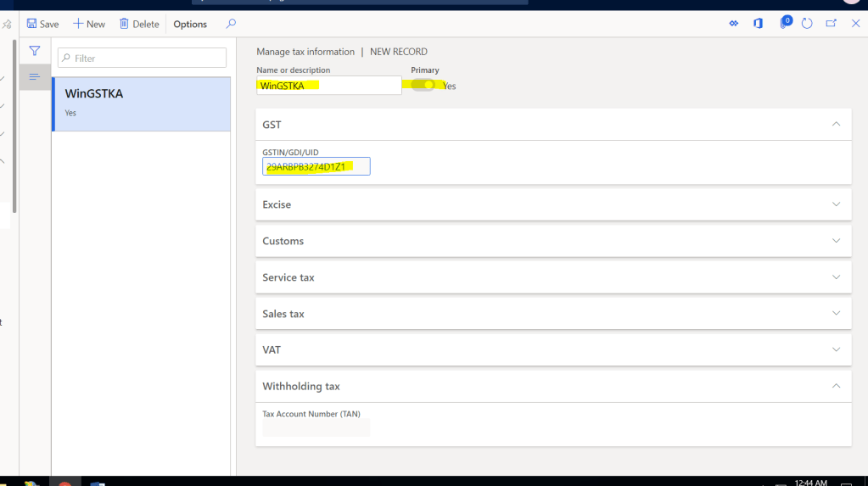Click the New record button
The height and width of the screenshot is (486, 868).
point(89,24)
